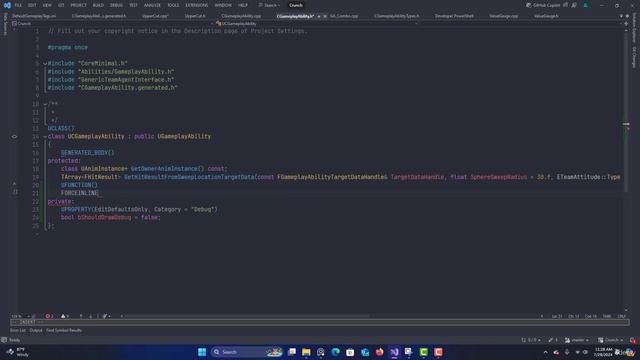The width and height of the screenshot is (640, 360).
Task: Open File Explorer from the taskbar
Action: coord(306,352)
